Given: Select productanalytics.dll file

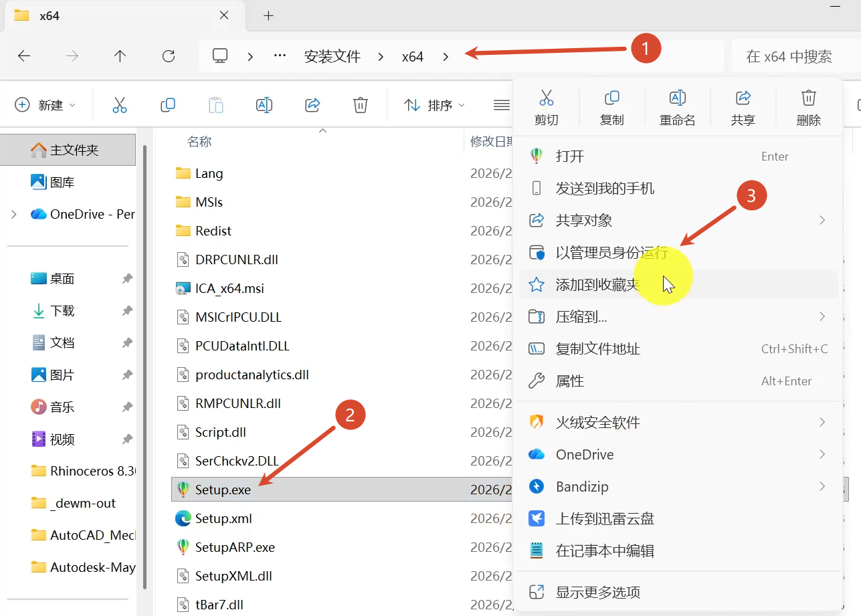Looking at the screenshot, I should coord(242,375).
